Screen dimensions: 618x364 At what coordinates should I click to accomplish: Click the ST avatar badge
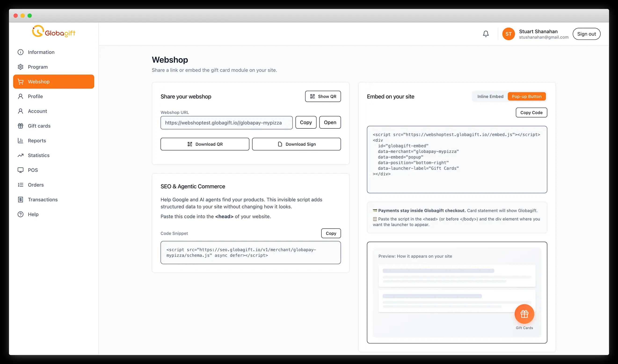(508, 34)
